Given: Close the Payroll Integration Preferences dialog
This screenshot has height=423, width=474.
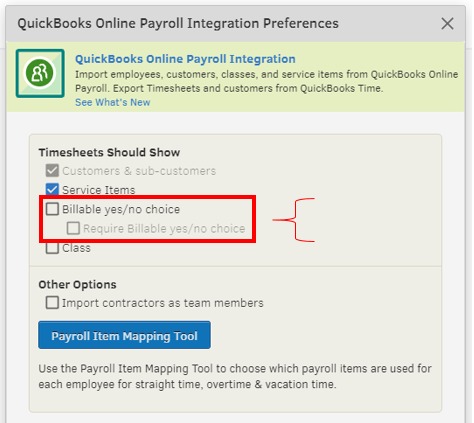Looking at the screenshot, I should (447, 24).
